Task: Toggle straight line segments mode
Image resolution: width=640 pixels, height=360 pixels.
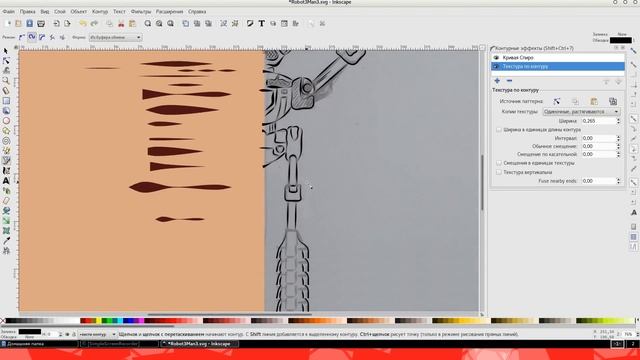Action: (52, 37)
